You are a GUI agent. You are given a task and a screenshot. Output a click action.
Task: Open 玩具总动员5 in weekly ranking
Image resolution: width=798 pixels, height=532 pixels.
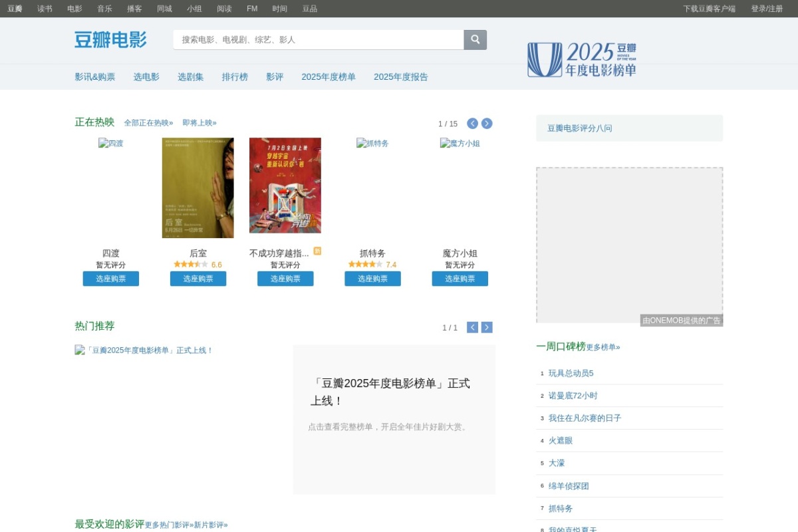click(571, 373)
